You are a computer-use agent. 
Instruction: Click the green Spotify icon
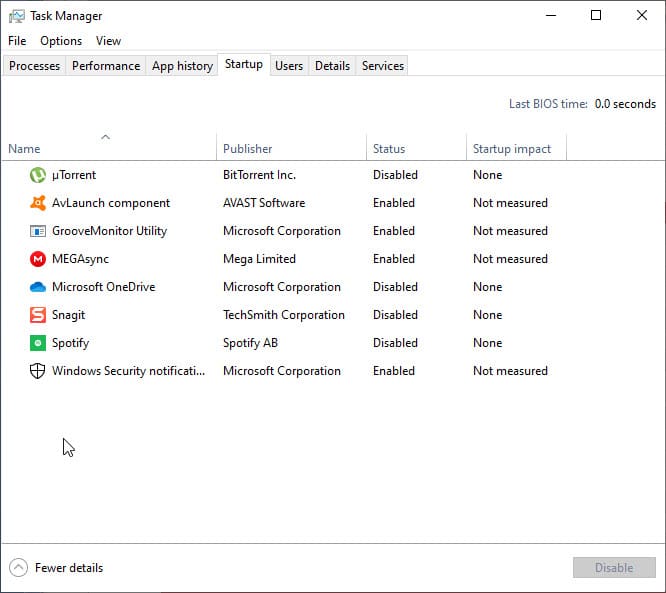pyautogui.click(x=38, y=343)
